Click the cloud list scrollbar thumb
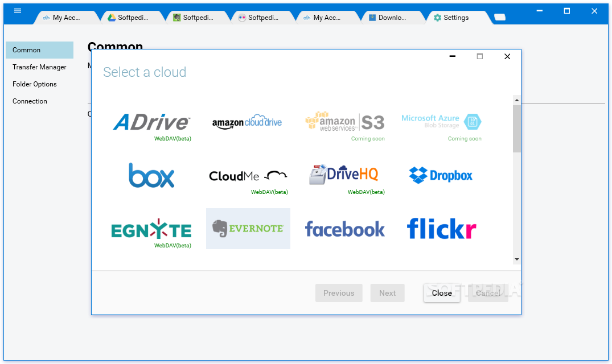The width and height of the screenshot is (612, 364). tap(517, 129)
